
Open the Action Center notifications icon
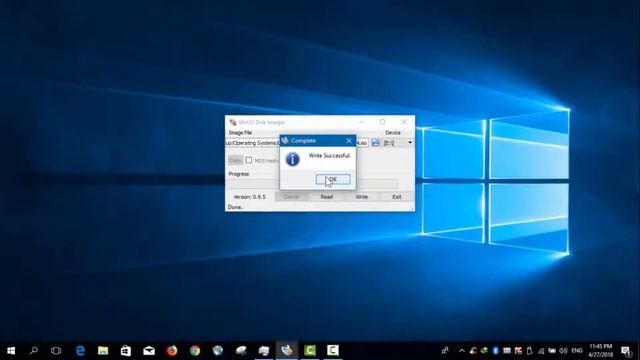[626, 351]
